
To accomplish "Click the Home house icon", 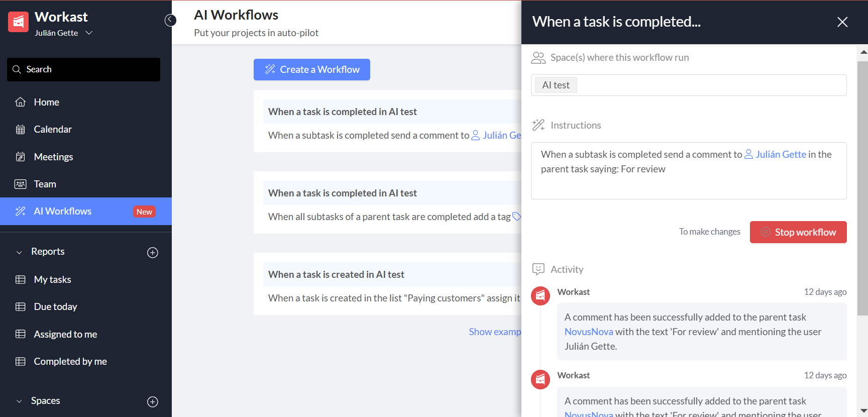I will pyautogui.click(x=21, y=102).
